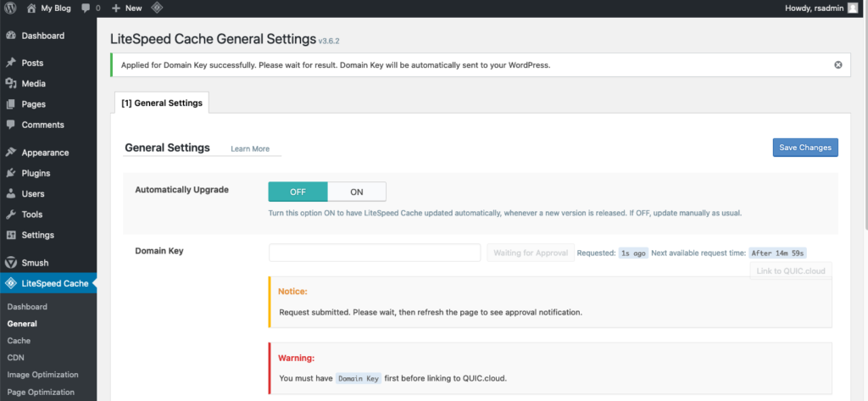
Task: Open the rsadmin avatar icon
Action: 853,8
